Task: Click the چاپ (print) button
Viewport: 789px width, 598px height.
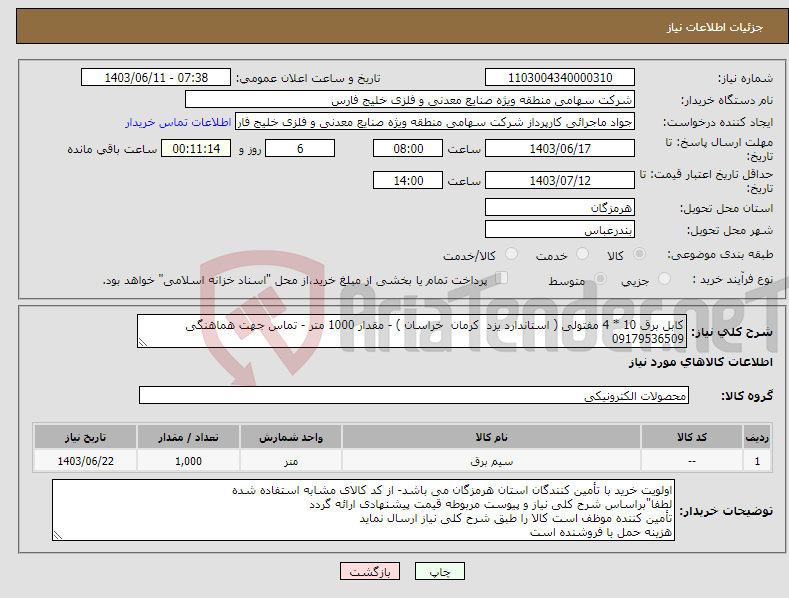Action: (439, 572)
